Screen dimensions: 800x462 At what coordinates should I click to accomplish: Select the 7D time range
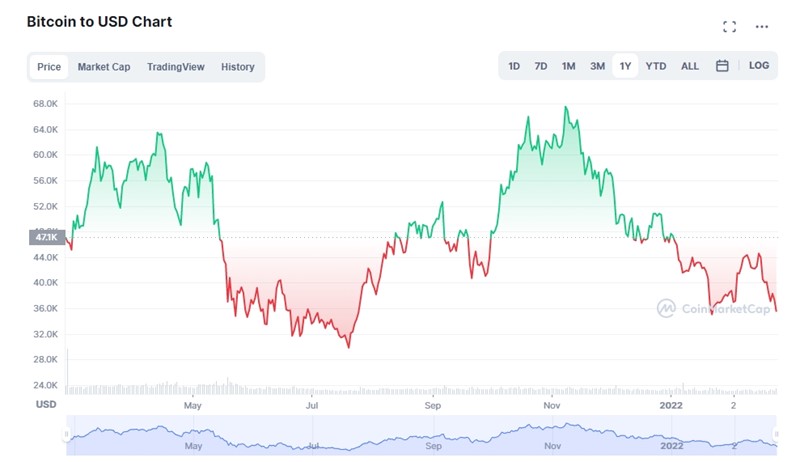tap(541, 66)
